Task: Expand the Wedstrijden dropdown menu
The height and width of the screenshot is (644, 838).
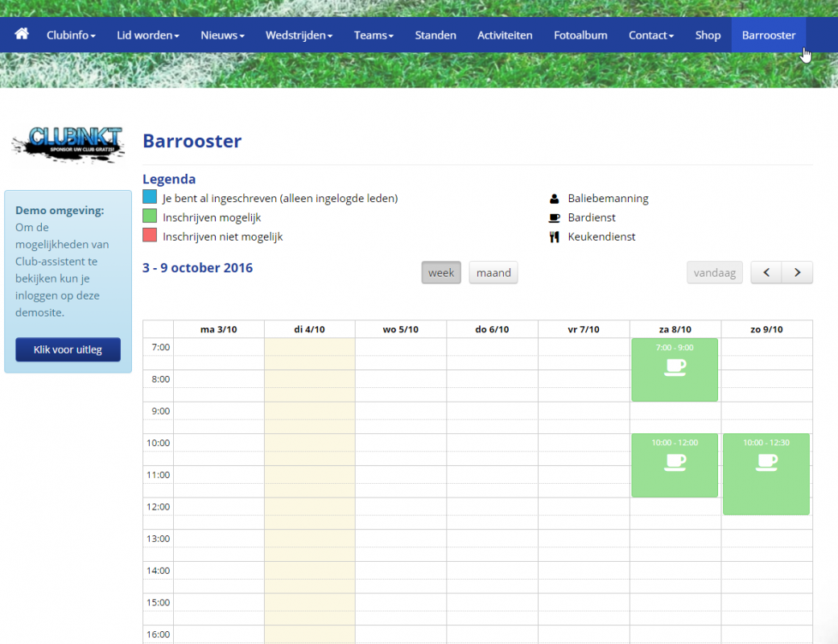Action: 299,35
